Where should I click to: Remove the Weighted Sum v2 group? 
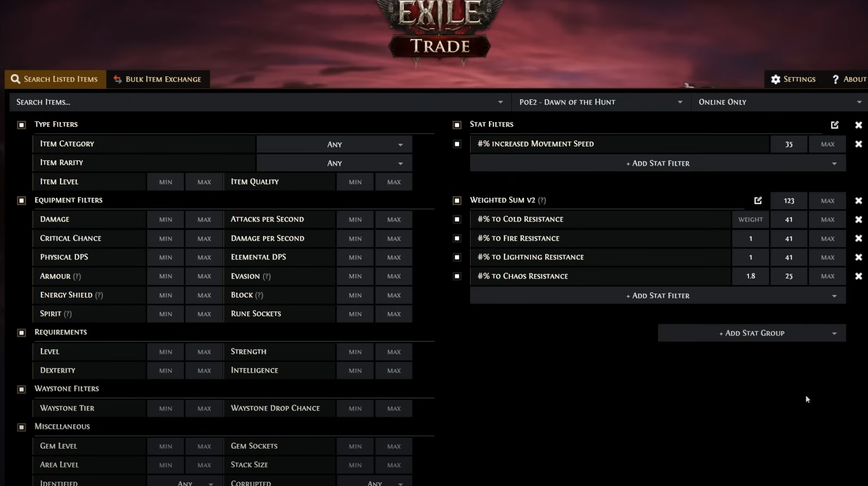pyautogui.click(x=858, y=200)
